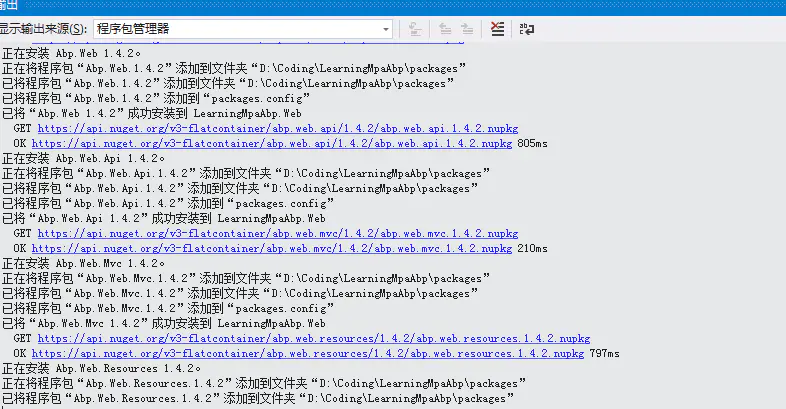Click the 797ms timing text
786x409 pixels.
pos(605,354)
